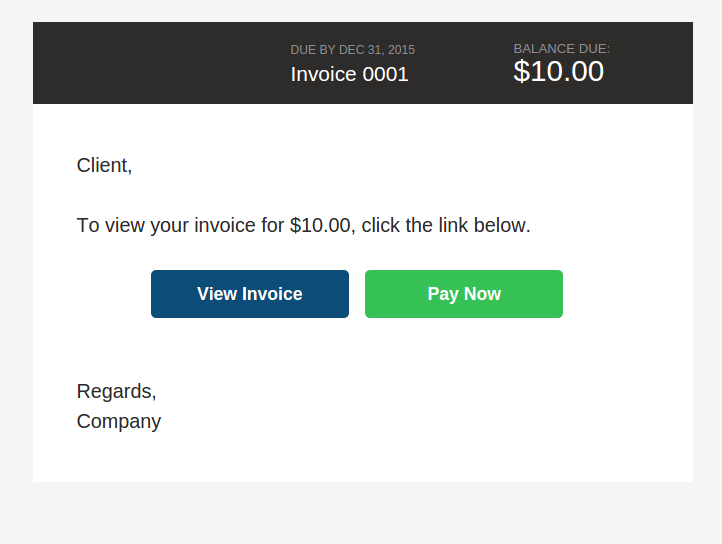Image resolution: width=722 pixels, height=544 pixels.
Task: Click the large $10.00 balance amount in header
Action: point(559,71)
